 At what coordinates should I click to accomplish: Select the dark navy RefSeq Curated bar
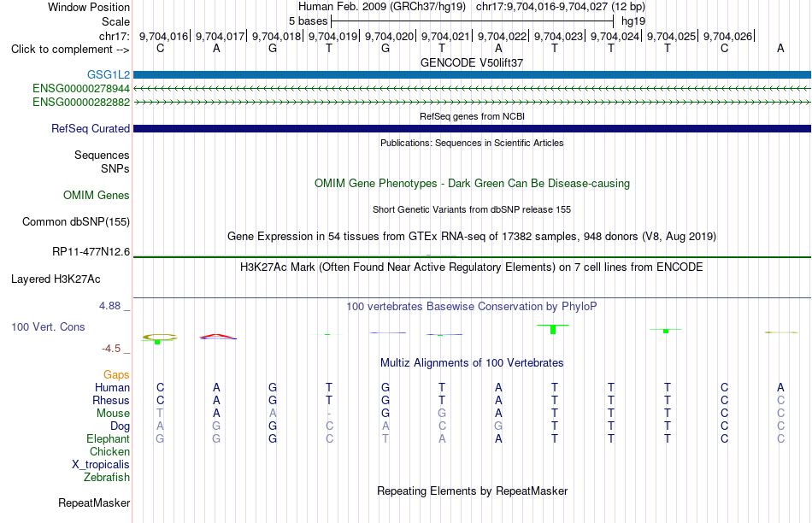pos(473,128)
